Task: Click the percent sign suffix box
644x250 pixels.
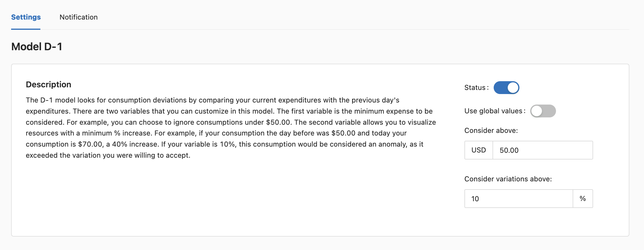Action: click(583, 199)
